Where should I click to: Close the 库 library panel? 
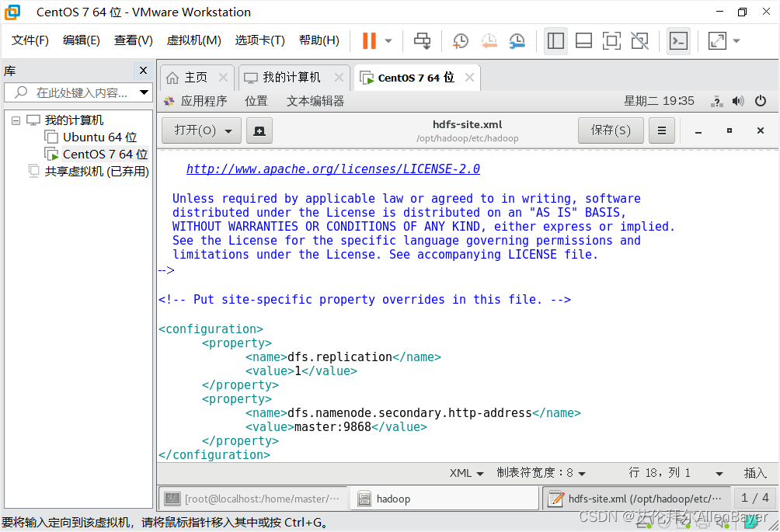[x=143, y=71]
